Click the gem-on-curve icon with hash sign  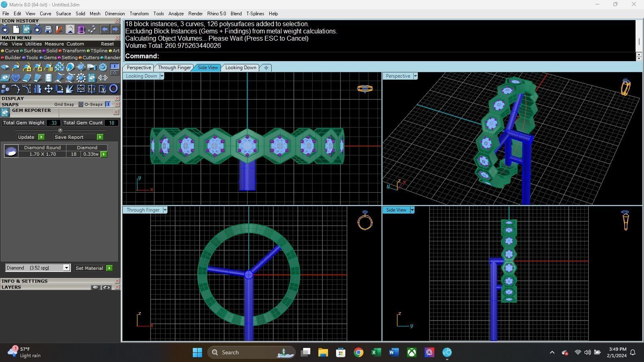click(37, 67)
